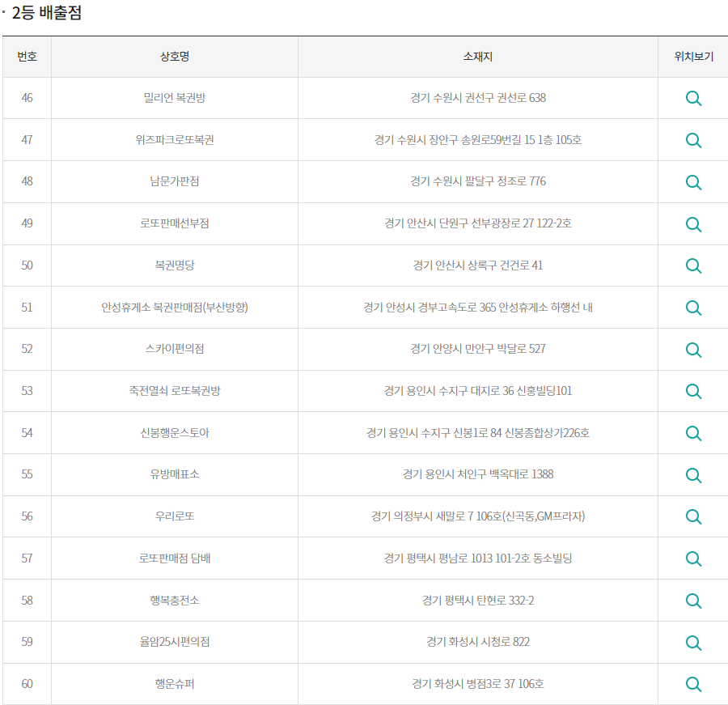Image resolution: width=728 pixels, height=705 pixels.
Task: Click address 경기 평택시 탄현로 332-2
Action: (x=478, y=601)
